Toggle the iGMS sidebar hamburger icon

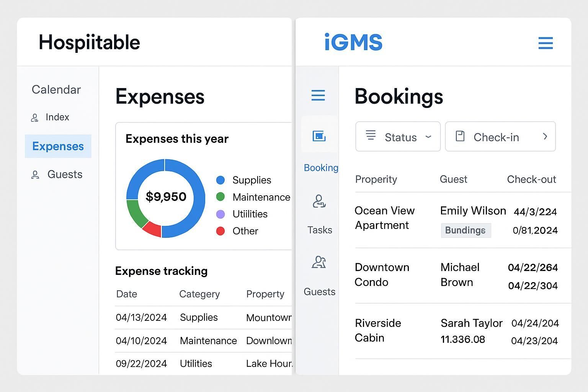(x=318, y=95)
